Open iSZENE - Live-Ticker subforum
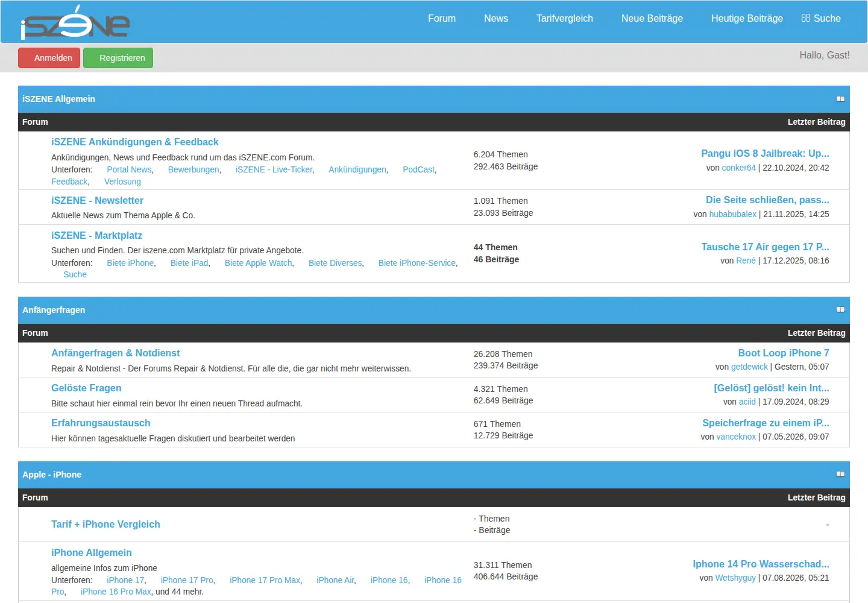This screenshot has width=868, height=603. tap(274, 169)
